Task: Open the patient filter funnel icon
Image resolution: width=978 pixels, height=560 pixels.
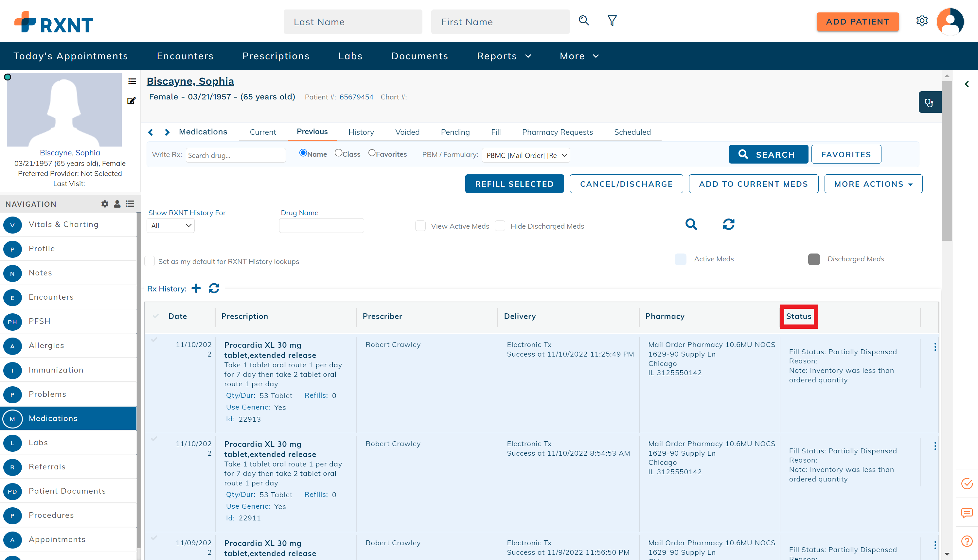Action: point(612,21)
